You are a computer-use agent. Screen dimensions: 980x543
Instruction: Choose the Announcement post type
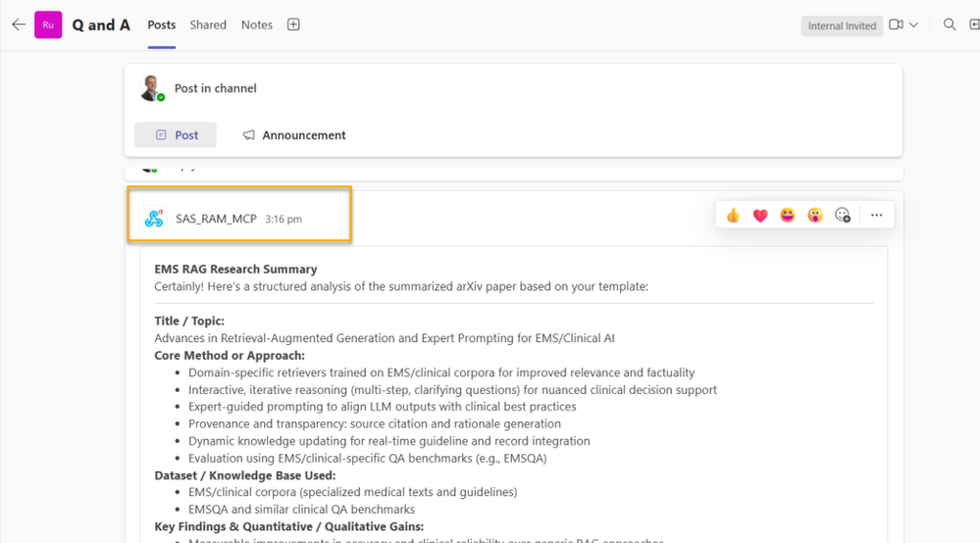click(x=293, y=135)
